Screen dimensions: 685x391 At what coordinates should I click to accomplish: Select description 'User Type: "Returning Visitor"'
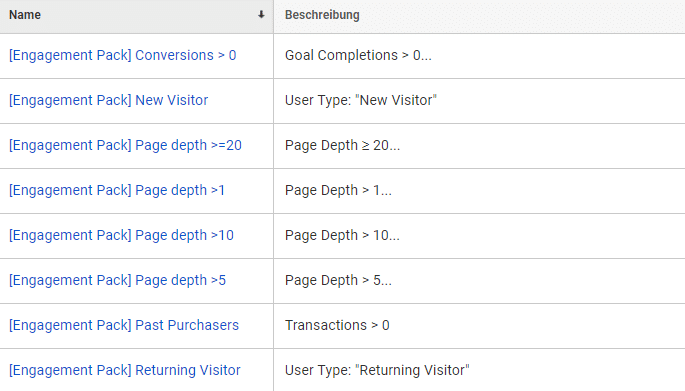tap(377, 370)
